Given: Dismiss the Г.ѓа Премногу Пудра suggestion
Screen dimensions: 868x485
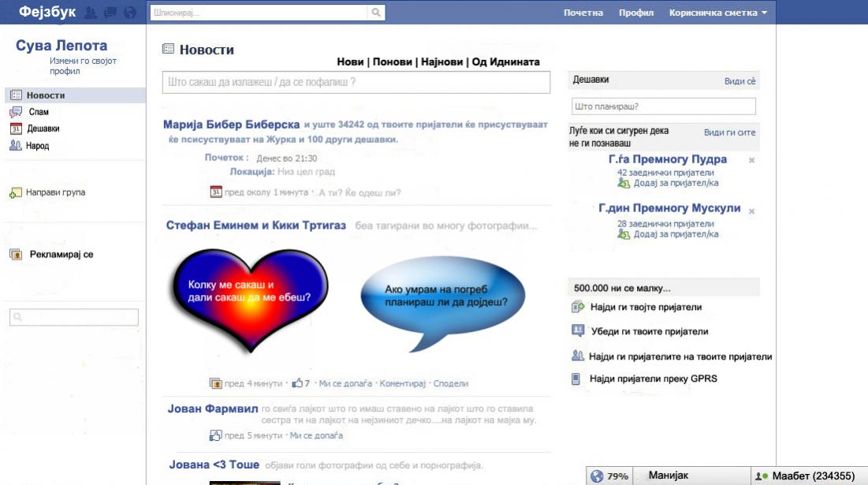Looking at the screenshot, I should click(x=752, y=160).
